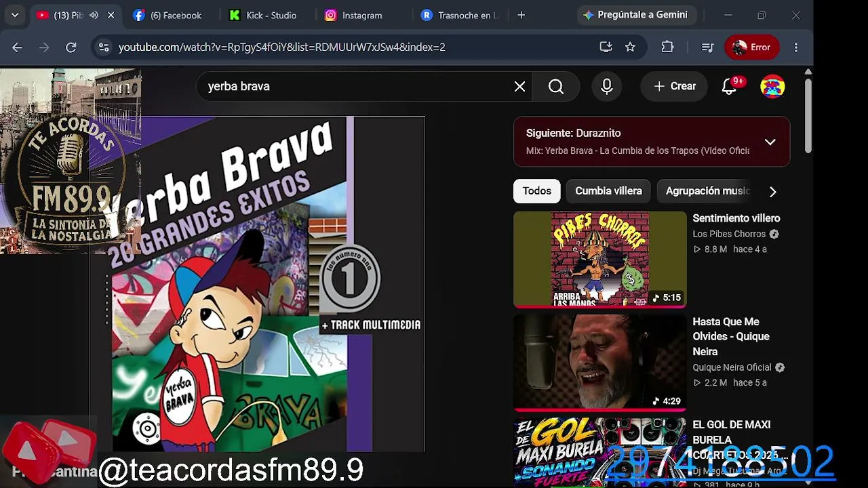View site information icon in address bar
Image resolution: width=868 pixels, height=488 pixels.
coord(103,47)
